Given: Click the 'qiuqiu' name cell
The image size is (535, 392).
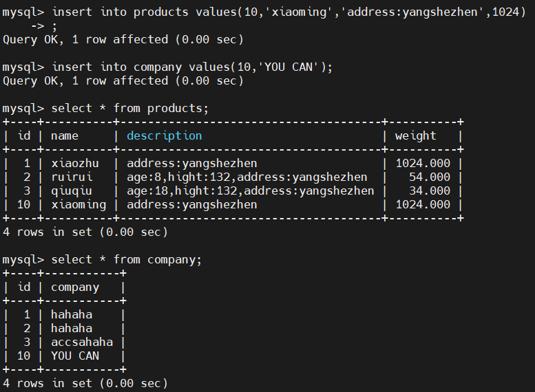Looking at the screenshot, I should click(72, 191).
